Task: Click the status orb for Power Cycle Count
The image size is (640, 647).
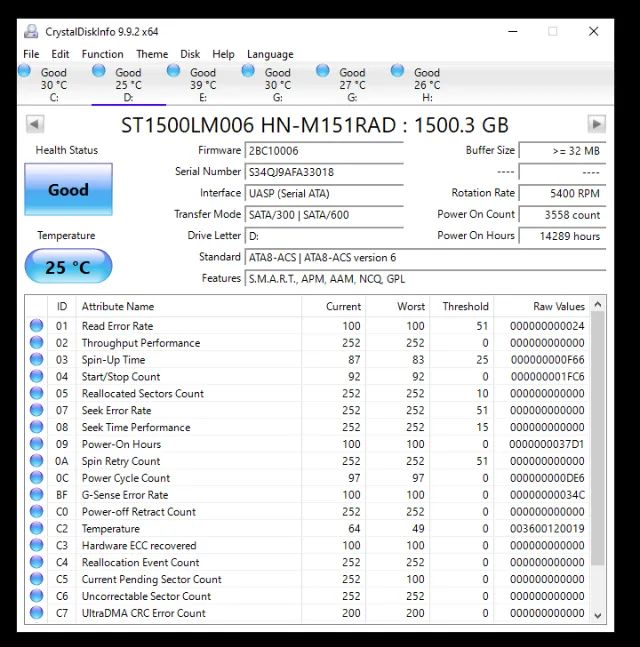Action: [x=37, y=478]
